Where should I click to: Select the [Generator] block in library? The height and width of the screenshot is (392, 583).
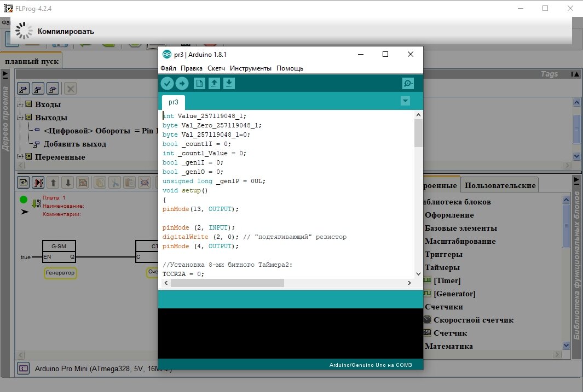pos(454,294)
